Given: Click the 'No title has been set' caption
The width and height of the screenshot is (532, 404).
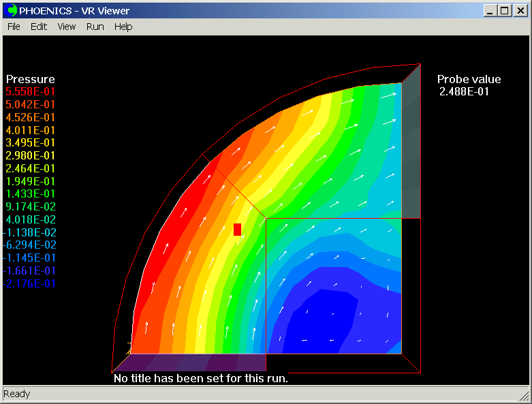Looking at the screenshot, I should (x=201, y=378).
